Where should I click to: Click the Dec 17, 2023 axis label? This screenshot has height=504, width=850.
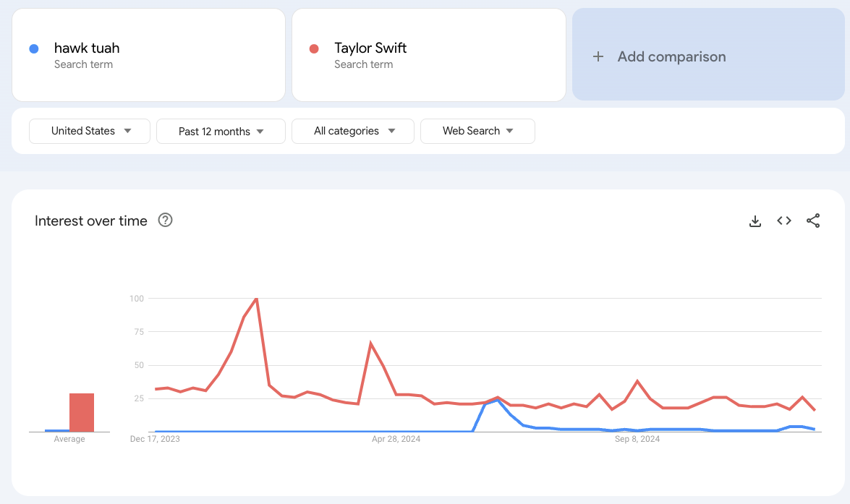click(x=155, y=439)
